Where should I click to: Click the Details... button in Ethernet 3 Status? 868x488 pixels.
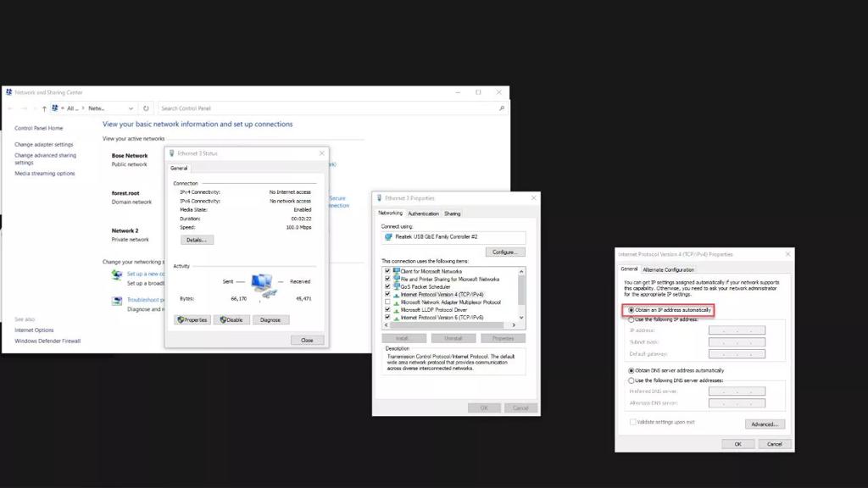pyautogui.click(x=196, y=240)
